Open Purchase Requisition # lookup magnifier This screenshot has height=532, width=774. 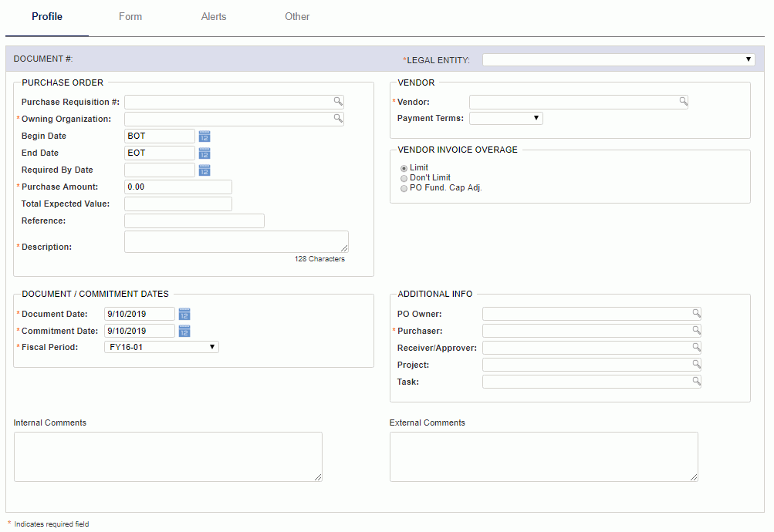coord(338,101)
